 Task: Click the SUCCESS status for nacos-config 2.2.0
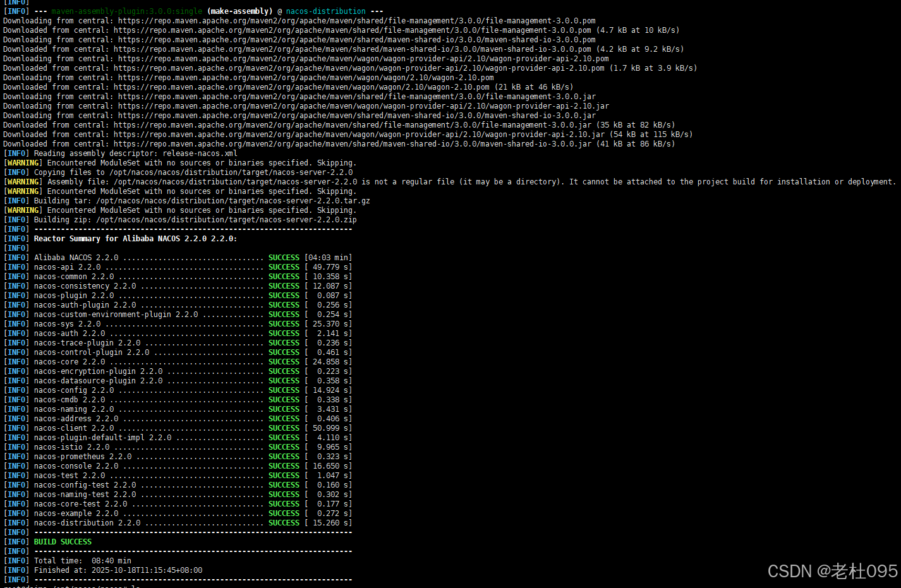(284, 390)
